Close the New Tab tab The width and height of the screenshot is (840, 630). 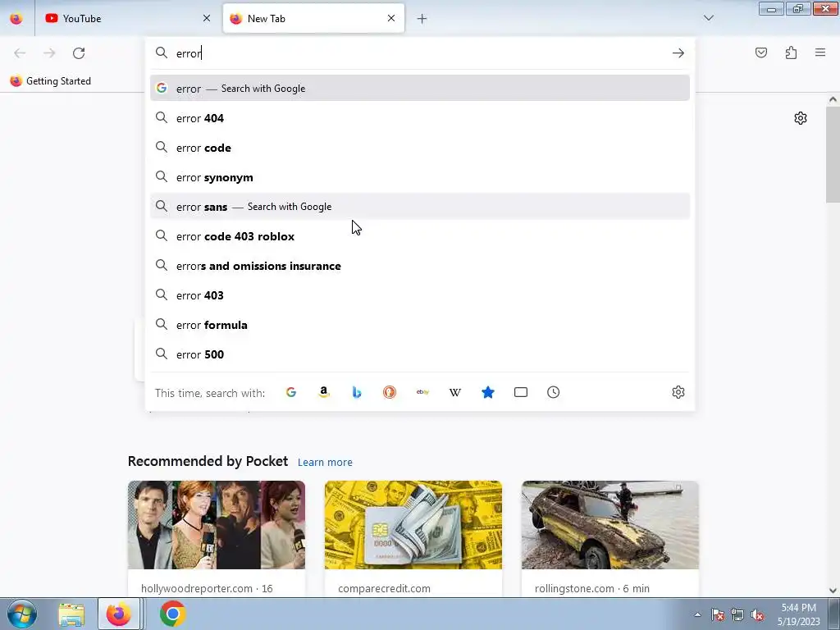pyautogui.click(x=391, y=18)
